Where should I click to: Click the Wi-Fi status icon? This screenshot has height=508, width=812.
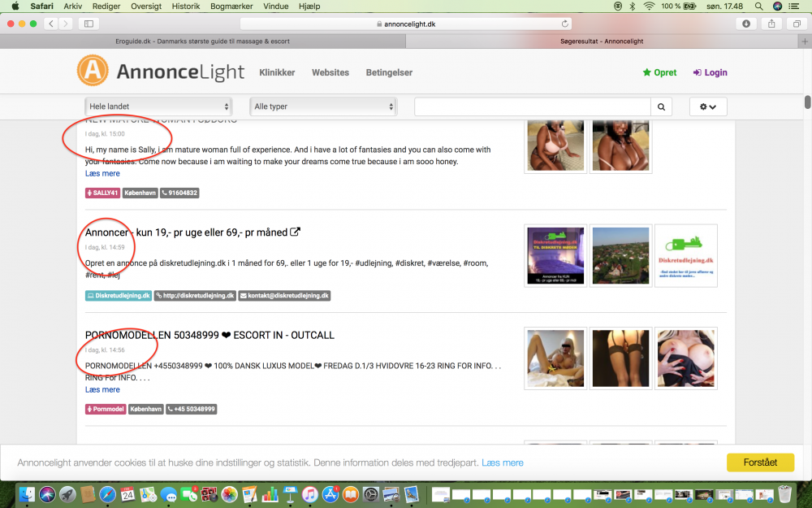click(x=649, y=7)
